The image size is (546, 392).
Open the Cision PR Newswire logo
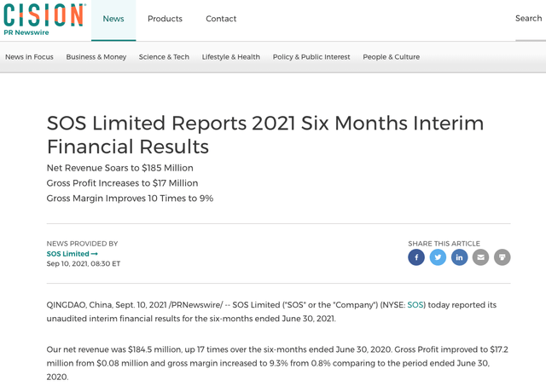coord(44,20)
